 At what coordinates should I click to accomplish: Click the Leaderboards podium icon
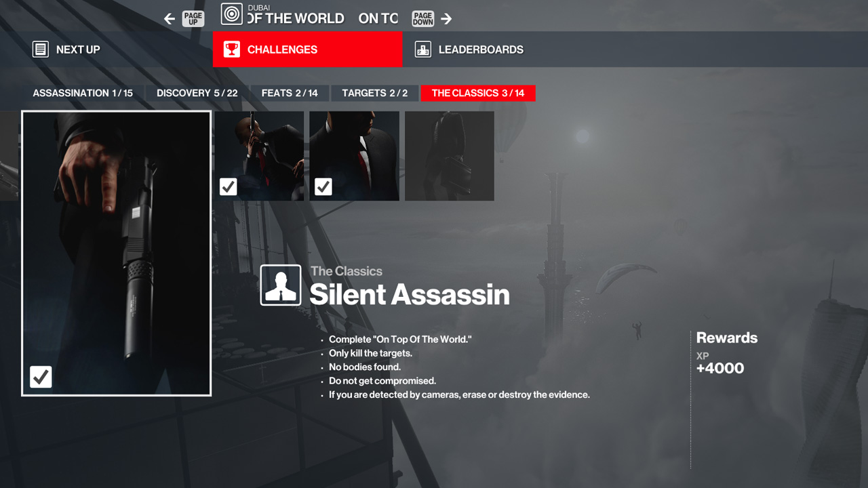[x=423, y=49]
